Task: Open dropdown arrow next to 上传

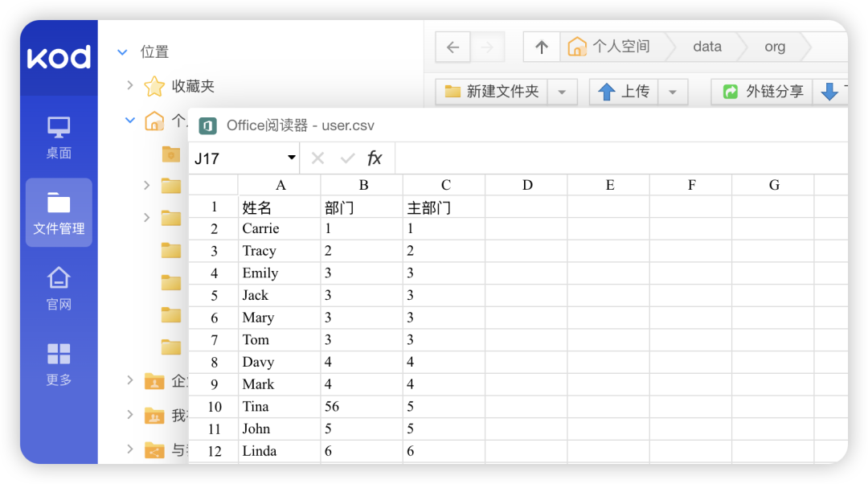Action: 673,92
